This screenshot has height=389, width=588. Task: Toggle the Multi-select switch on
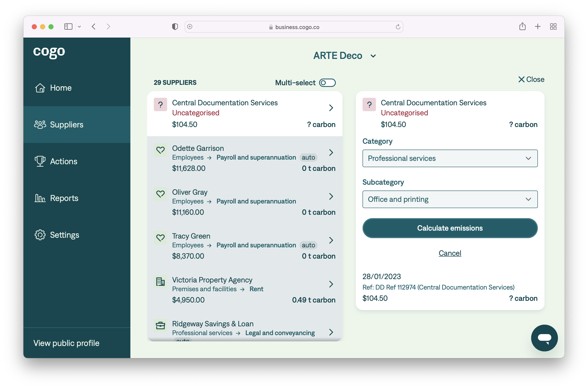point(328,83)
